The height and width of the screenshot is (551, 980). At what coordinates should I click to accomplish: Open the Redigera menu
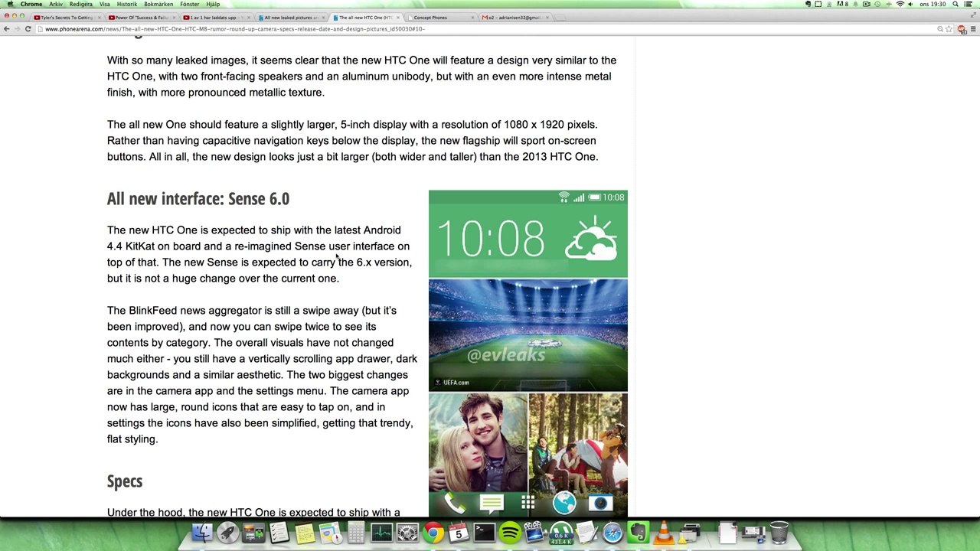tap(80, 4)
